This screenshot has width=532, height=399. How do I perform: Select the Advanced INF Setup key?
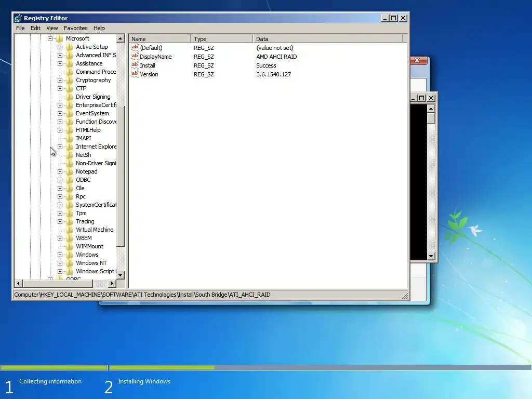click(96, 55)
